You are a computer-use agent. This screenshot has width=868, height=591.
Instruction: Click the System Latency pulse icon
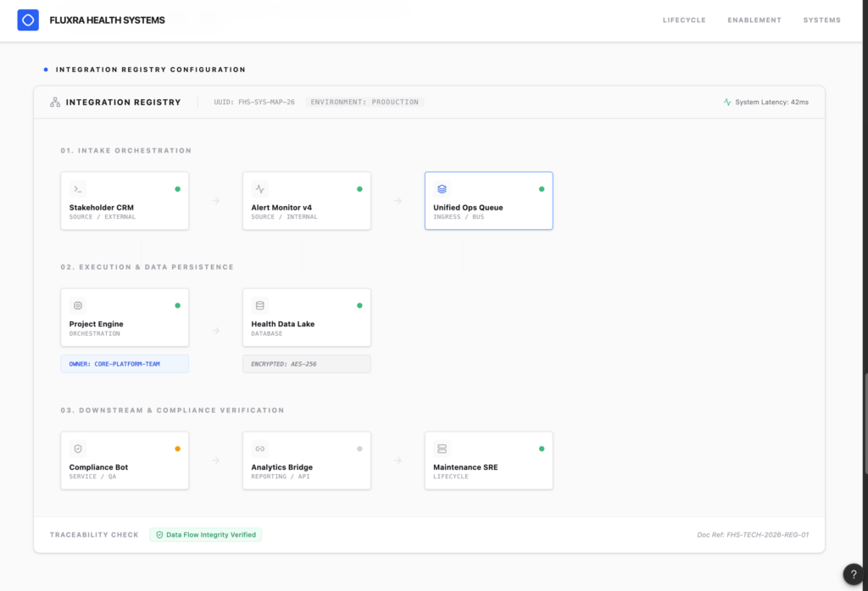click(x=726, y=102)
